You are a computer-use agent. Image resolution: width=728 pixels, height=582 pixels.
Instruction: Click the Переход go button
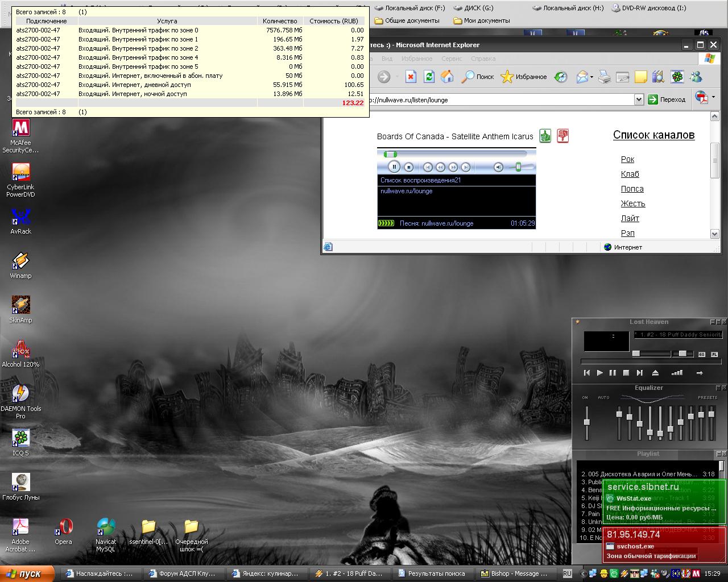pos(667,99)
